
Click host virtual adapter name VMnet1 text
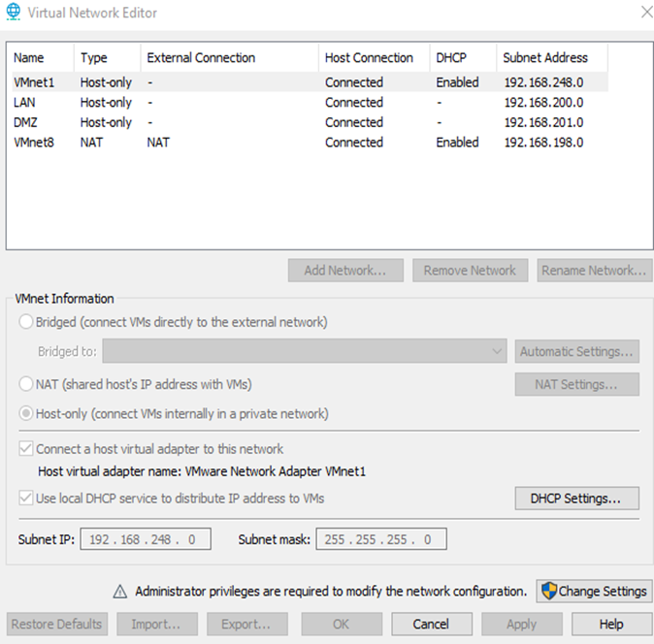click(202, 471)
